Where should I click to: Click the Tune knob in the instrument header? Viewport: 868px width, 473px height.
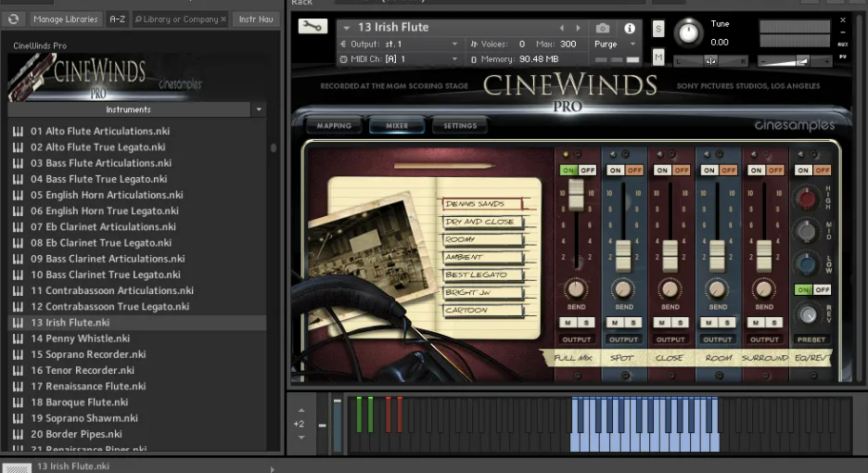coord(688,32)
